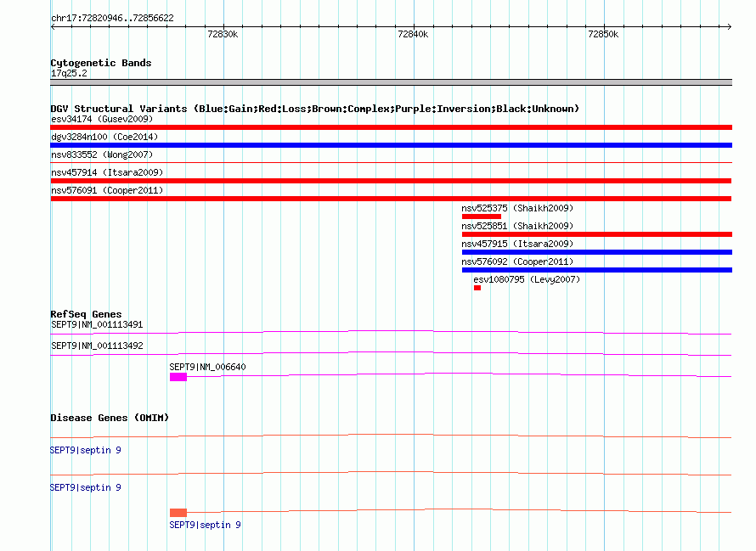Click the nsv576092 (Cooper2011) label
This screenshot has height=551, width=756.
click(517, 261)
